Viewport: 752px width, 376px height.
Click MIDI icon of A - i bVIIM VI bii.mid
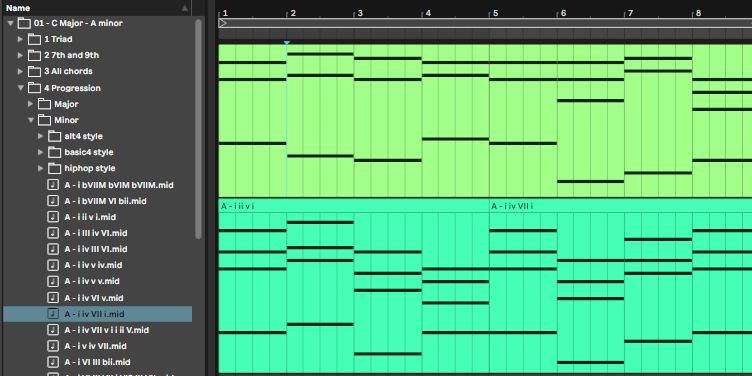pyautogui.click(x=53, y=201)
